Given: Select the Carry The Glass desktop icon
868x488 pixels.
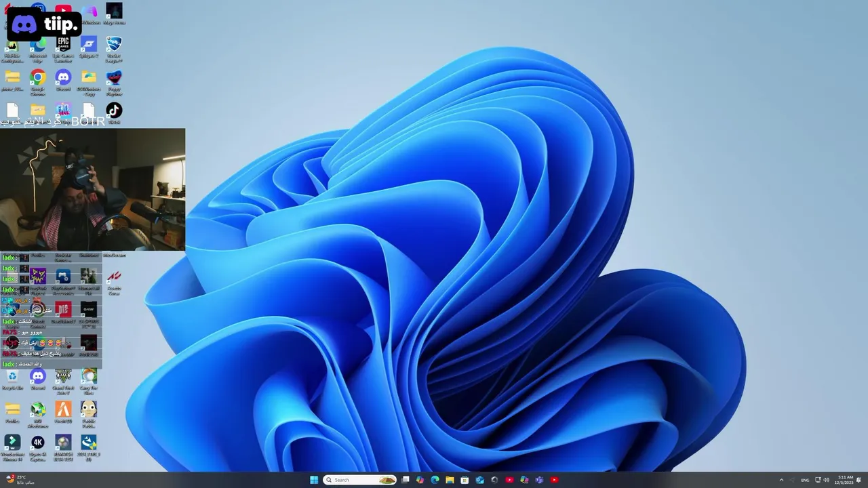Looking at the screenshot, I should (89, 382).
